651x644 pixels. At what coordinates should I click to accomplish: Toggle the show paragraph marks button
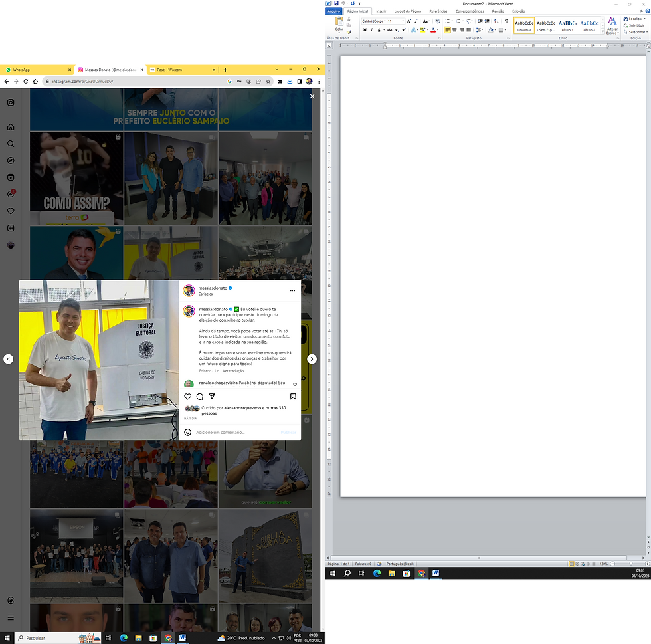[506, 21]
